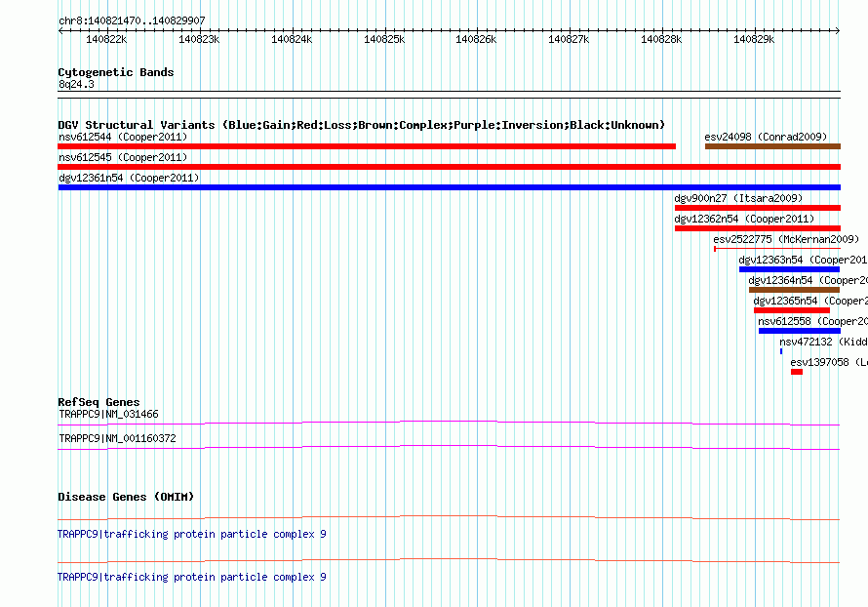Click the thin esv2522775 variant line

[x=777, y=249]
